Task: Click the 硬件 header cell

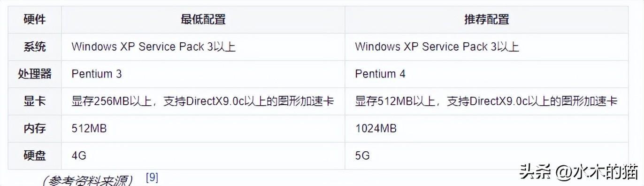Action: [x=35, y=19]
